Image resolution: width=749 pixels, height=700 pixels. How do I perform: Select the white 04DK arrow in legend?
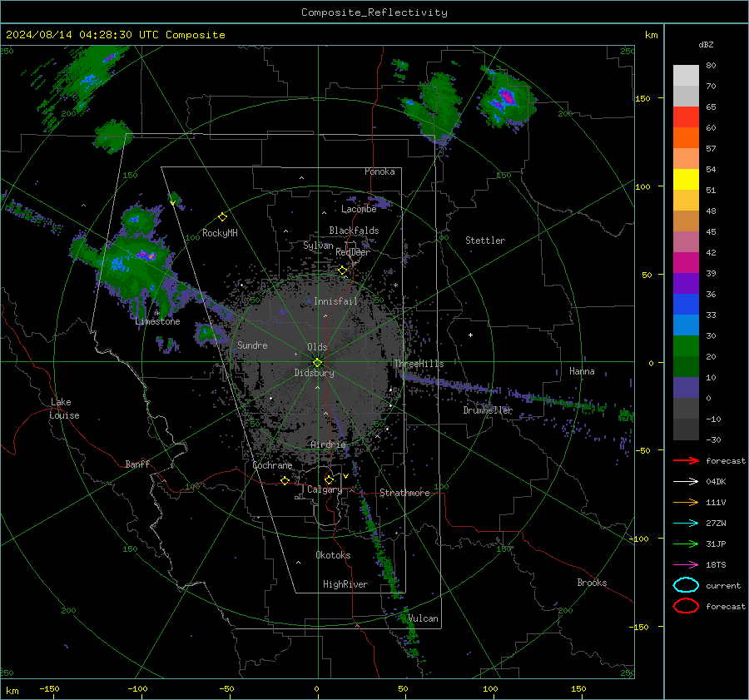[686, 482]
